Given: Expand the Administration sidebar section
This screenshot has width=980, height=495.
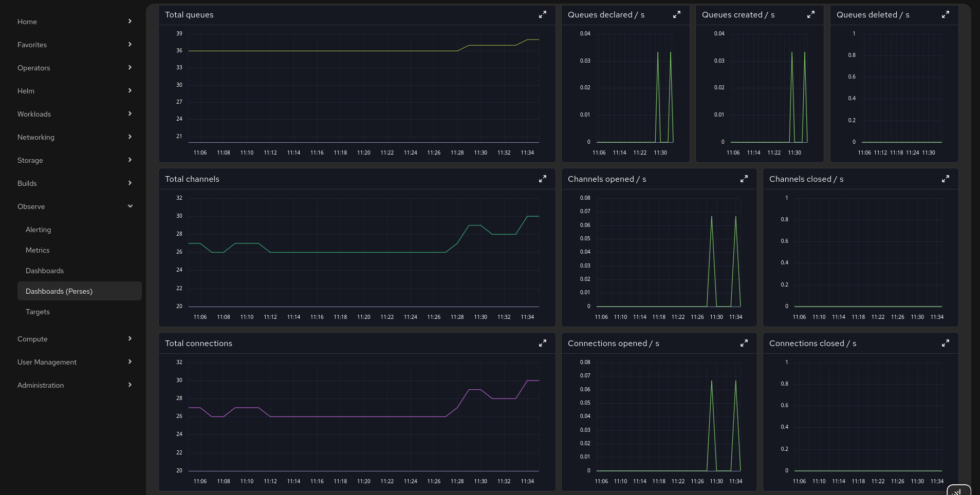Looking at the screenshot, I should [75, 385].
